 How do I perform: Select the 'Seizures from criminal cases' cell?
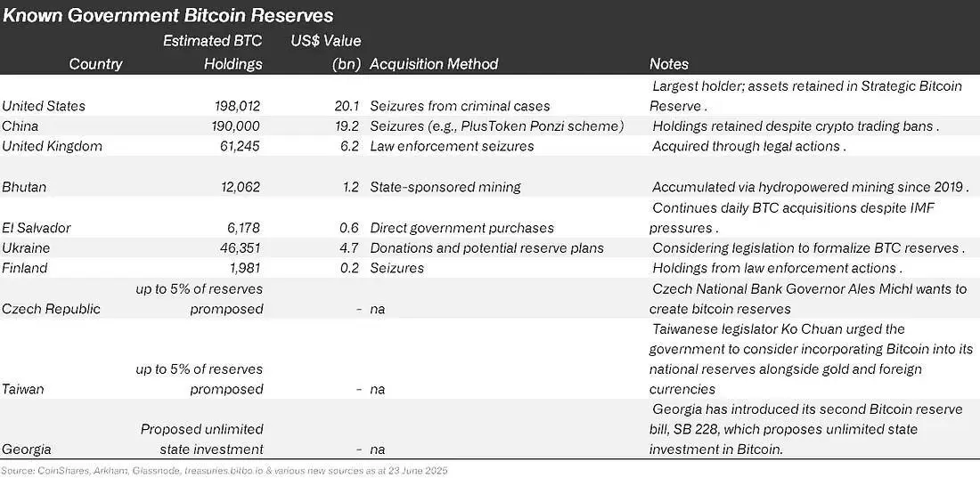coord(460,106)
